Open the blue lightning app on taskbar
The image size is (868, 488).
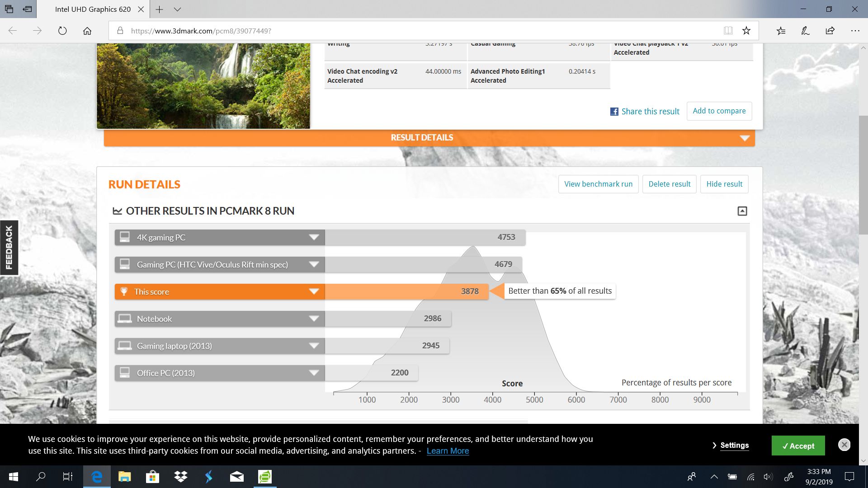click(208, 477)
